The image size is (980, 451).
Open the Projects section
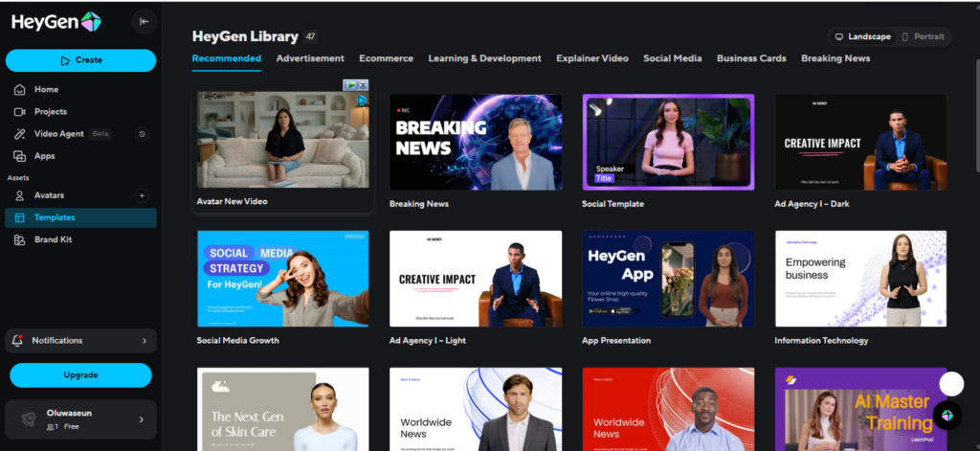[50, 111]
